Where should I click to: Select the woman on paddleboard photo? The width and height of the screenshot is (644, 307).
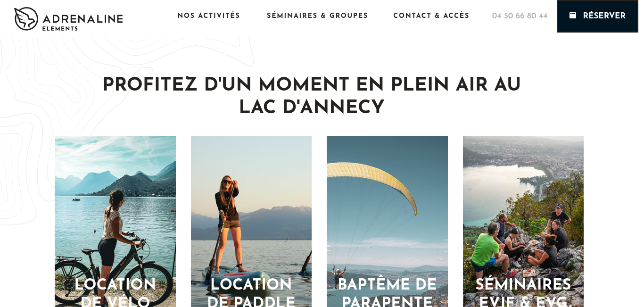click(251, 221)
